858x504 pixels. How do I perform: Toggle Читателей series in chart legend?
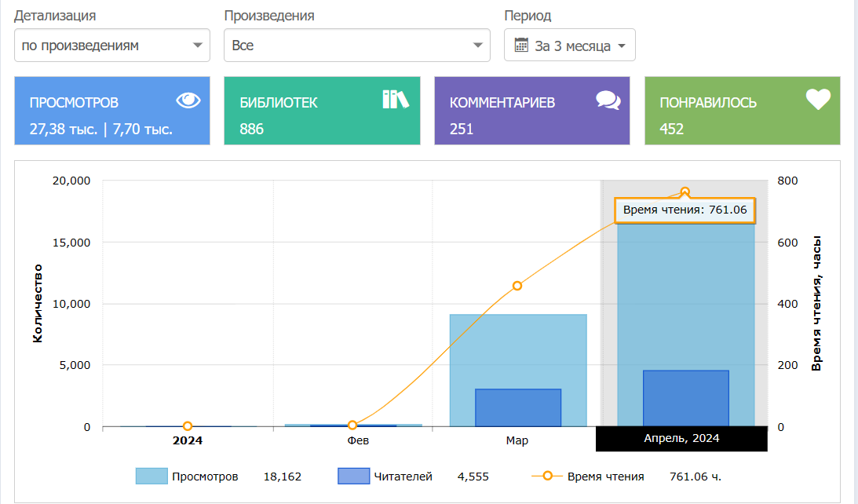403,477
